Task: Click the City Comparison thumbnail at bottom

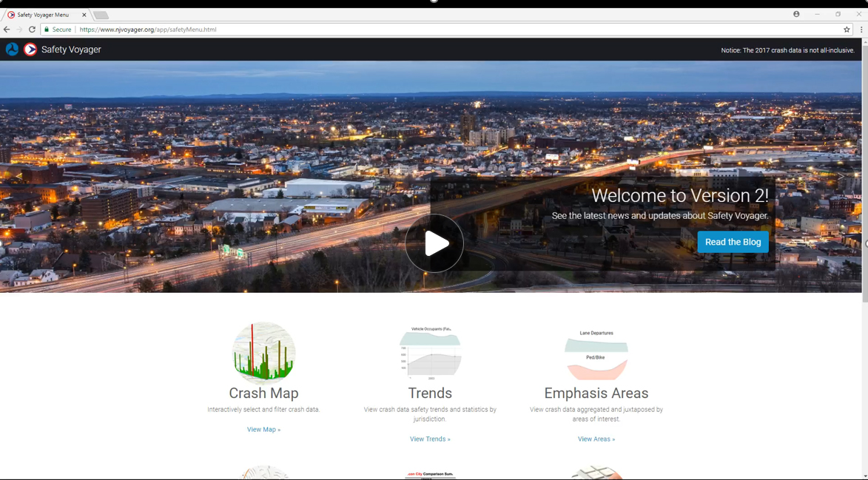Action: coord(430,474)
